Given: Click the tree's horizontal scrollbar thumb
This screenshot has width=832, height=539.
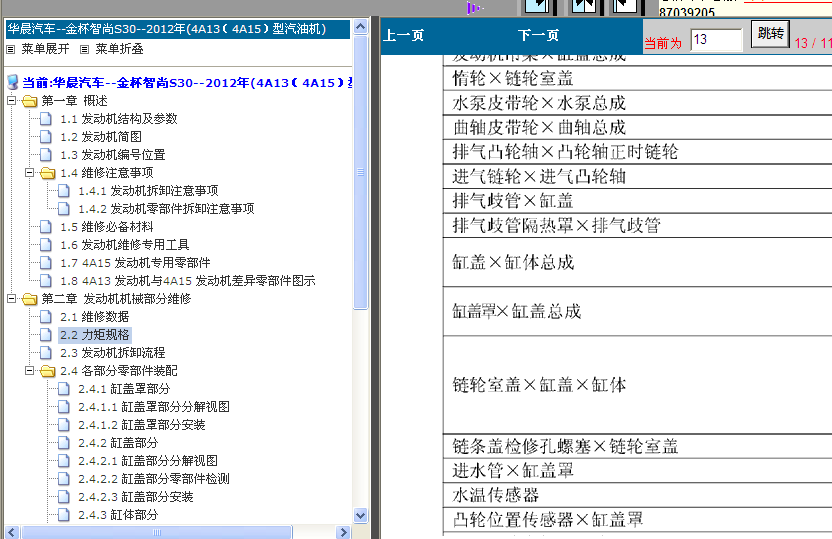Looking at the screenshot, I should tap(157, 532).
